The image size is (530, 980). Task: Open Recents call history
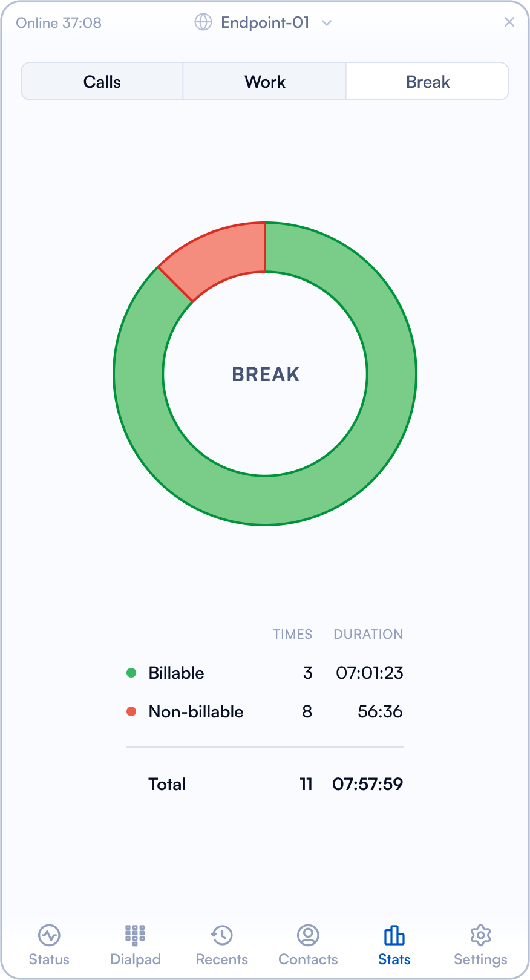[221, 944]
